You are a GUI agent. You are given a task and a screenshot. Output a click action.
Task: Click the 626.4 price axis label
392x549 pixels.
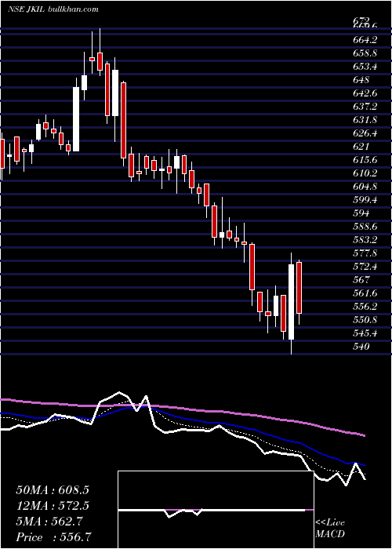(365, 133)
